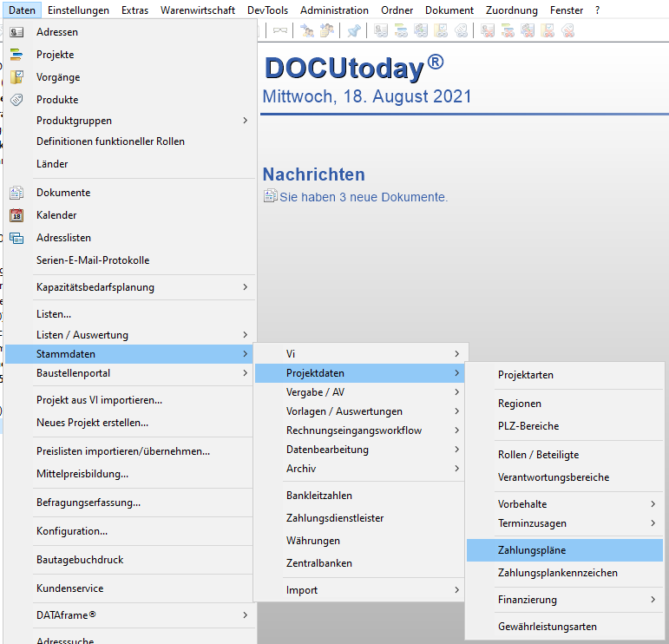This screenshot has width=669, height=644.
Task: Expand the Produktgruppen submenu arrow
Action: (x=245, y=121)
